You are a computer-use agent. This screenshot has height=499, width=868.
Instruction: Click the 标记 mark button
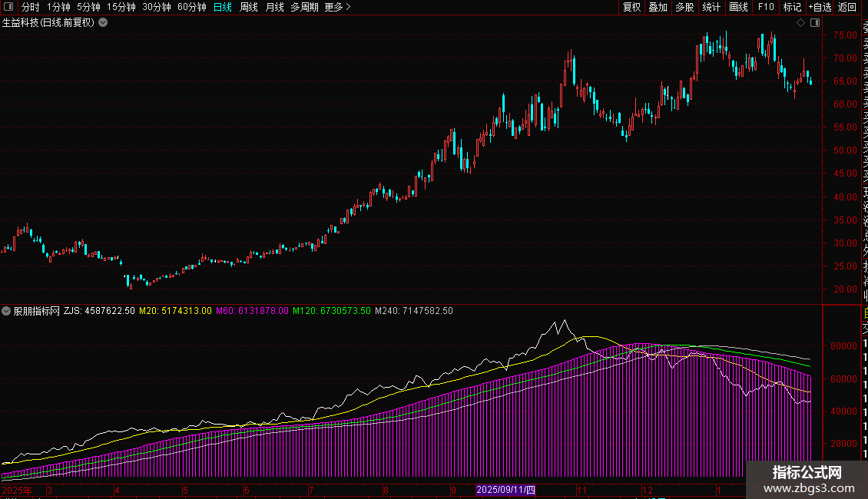(x=792, y=7)
